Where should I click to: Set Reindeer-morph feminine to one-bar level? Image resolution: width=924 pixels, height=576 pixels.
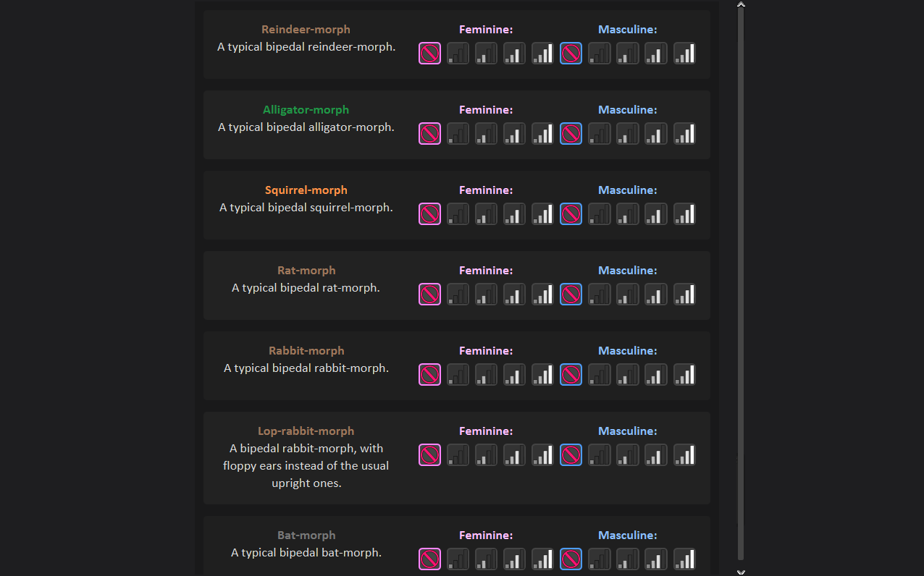point(458,54)
